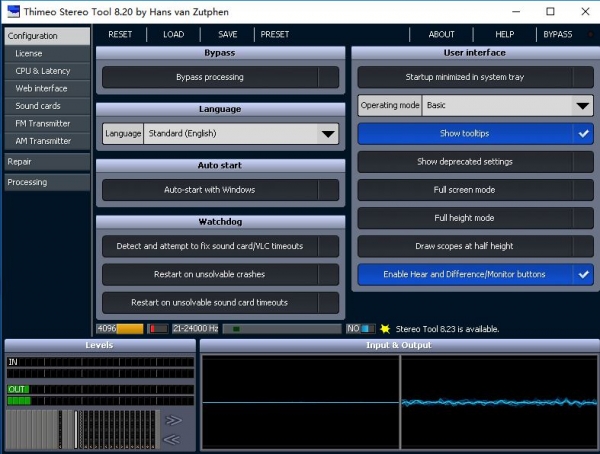This screenshot has width=600, height=454.
Task: Expand the Processing section in sidebar
Action: tap(46, 182)
